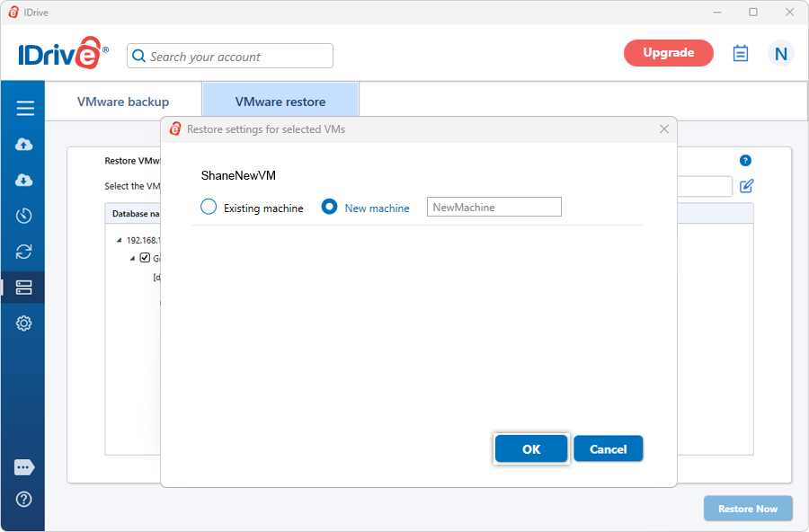Click the Search your account field
The width and height of the screenshot is (809, 532).
230,56
